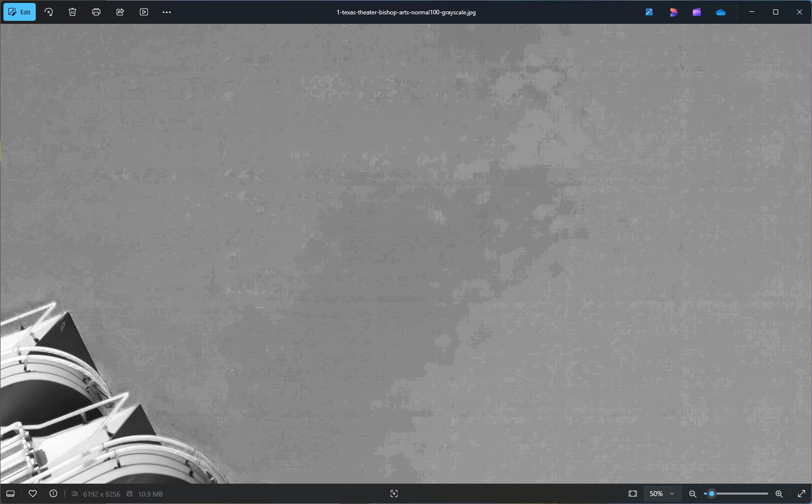Start the slideshow

point(144,12)
